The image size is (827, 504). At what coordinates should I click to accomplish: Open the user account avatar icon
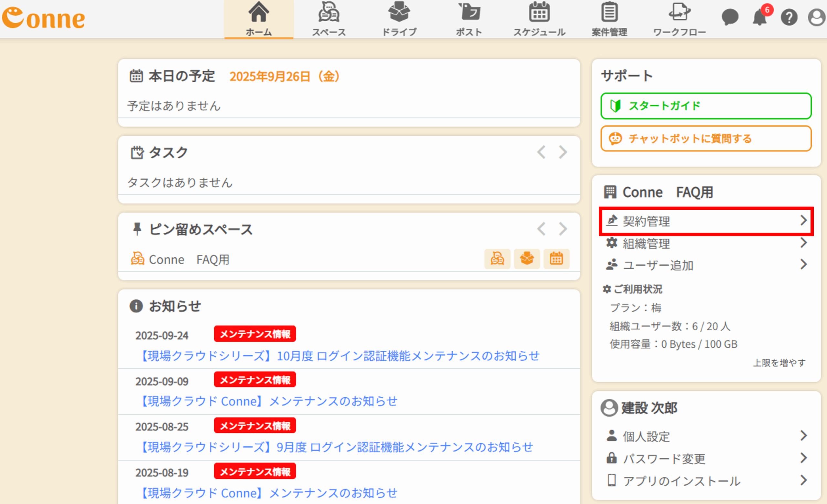817,17
